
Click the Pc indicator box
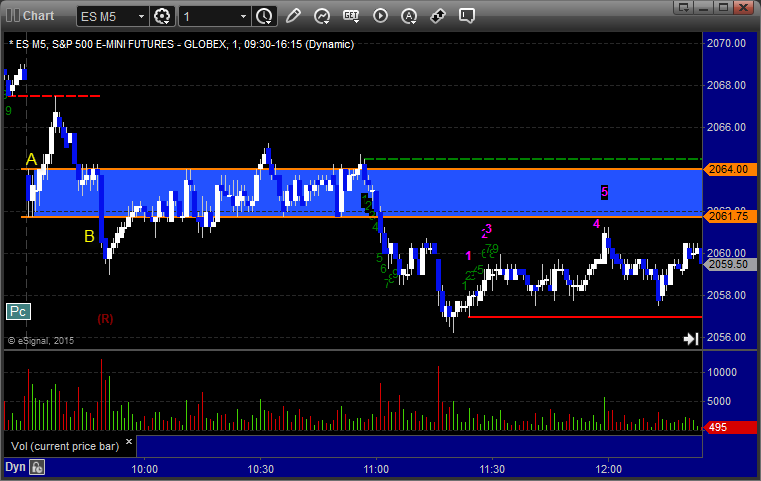point(18,311)
